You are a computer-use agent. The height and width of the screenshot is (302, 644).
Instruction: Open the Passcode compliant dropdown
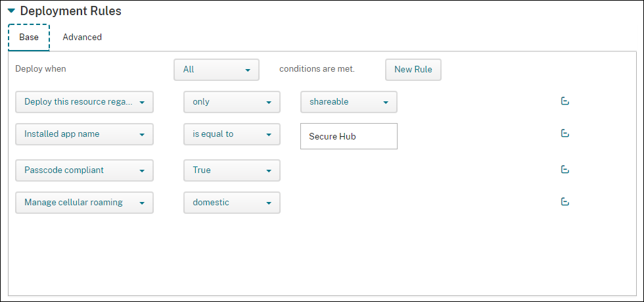pos(84,170)
